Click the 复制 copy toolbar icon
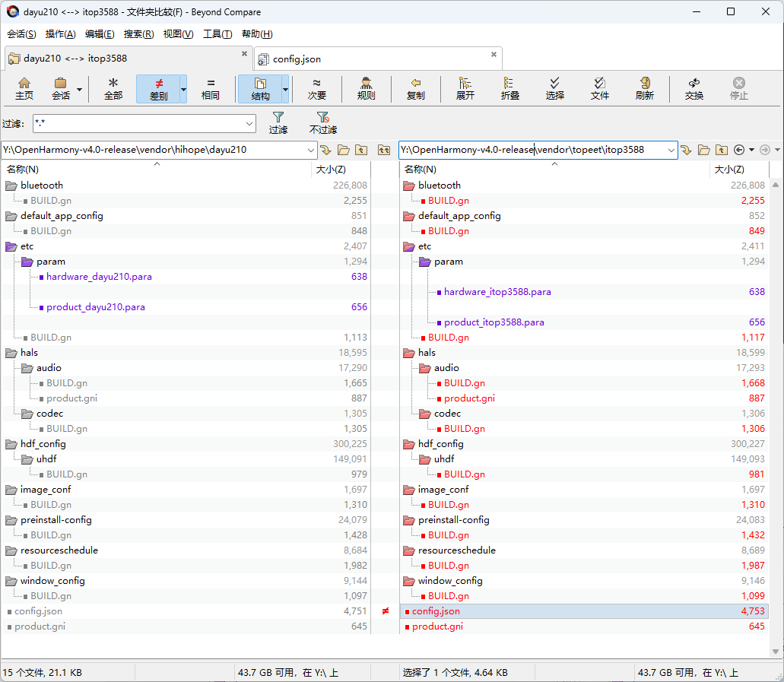Viewport: 784px width, 682px height. pos(415,88)
